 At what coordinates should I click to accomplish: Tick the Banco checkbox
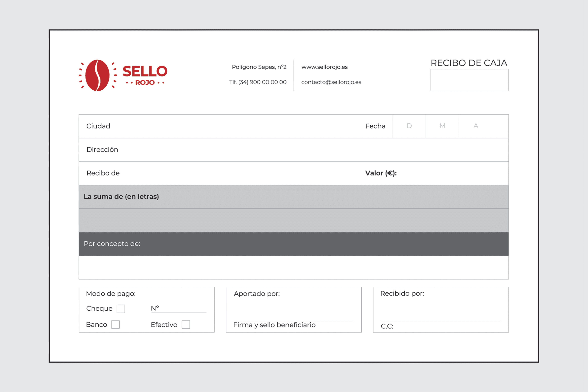click(115, 324)
